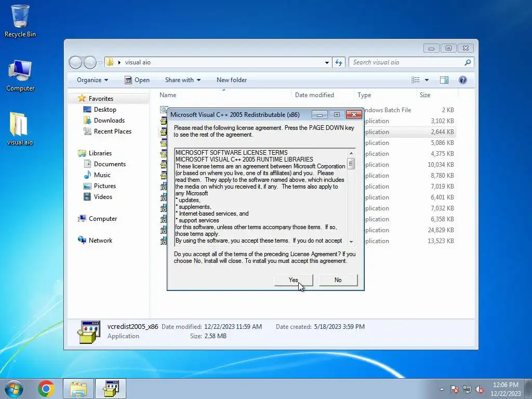Click the vcredist2005_x86 details pane icon

[x=89, y=332]
